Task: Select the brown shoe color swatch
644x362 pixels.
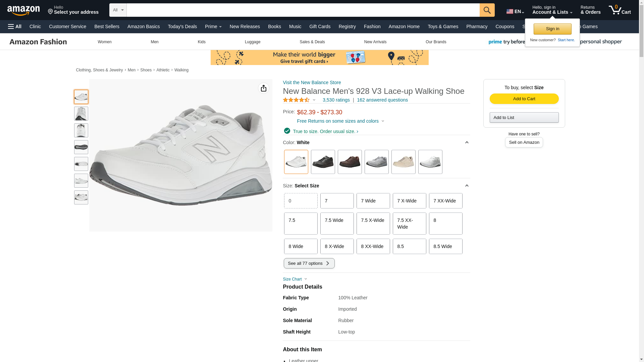Action: [350, 162]
